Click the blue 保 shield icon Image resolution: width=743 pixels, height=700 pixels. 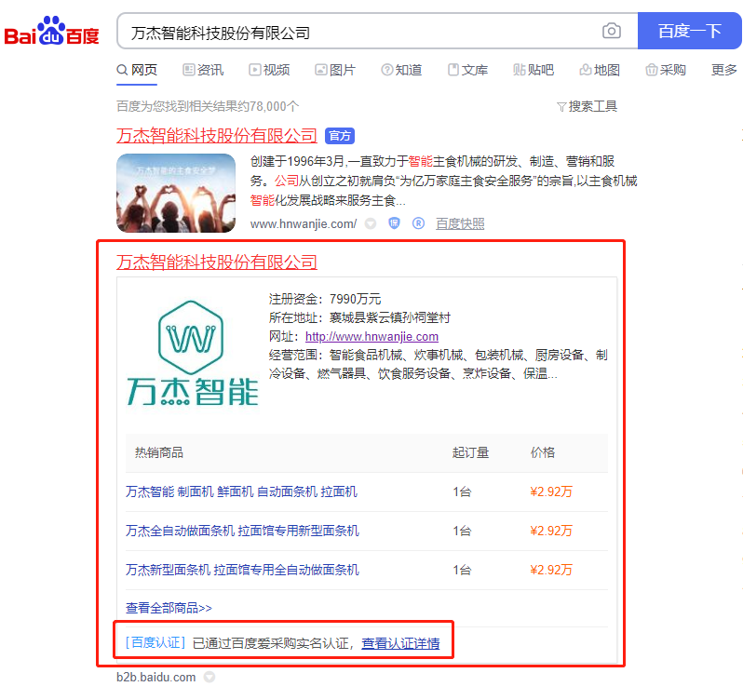click(x=394, y=223)
